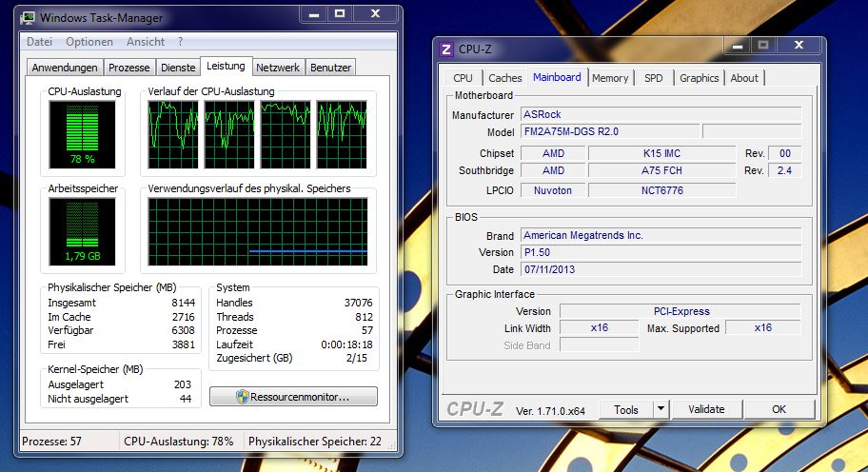Screen dimensions: 868x472
Task: Click the first CPU core history graph
Action: coord(173,134)
